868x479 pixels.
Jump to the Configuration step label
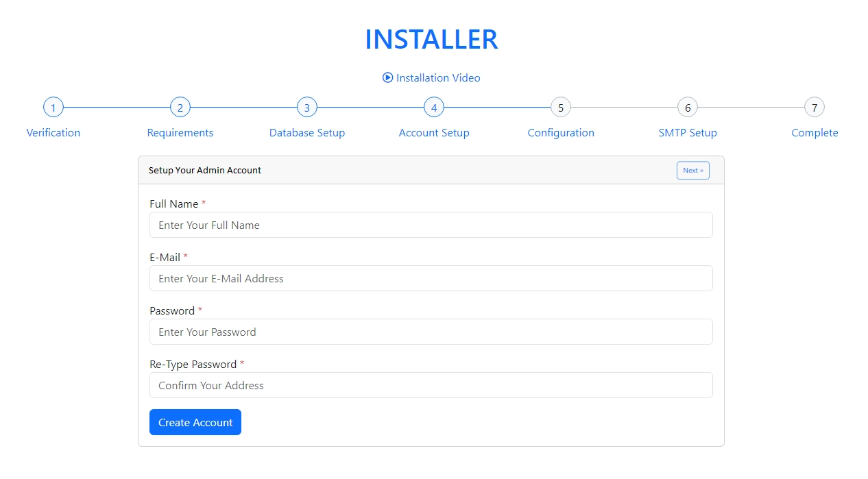[561, 133]
